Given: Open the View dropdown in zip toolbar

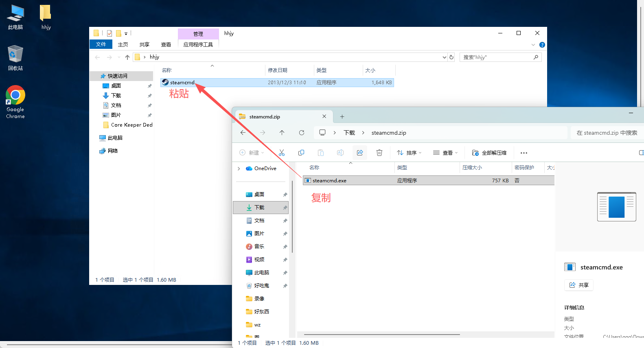Looking at the screenshot, I should [x=445, y=153].
